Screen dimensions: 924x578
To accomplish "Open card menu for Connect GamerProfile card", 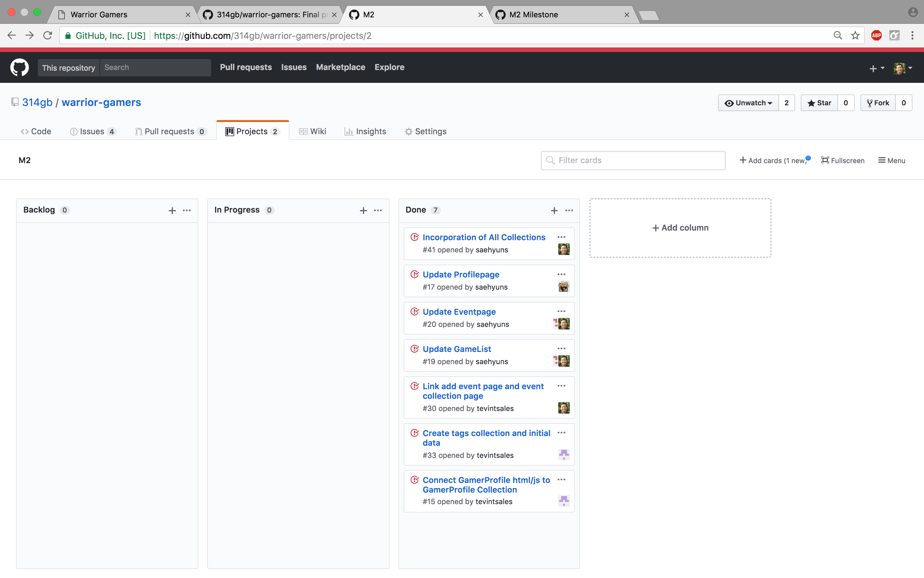I will (561, 479).
